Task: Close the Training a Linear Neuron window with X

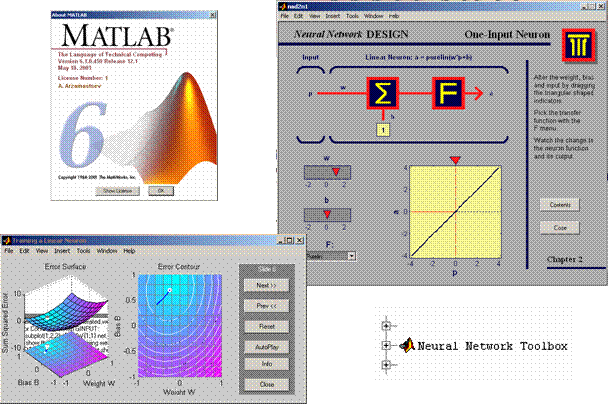Action: coord(299,240)
